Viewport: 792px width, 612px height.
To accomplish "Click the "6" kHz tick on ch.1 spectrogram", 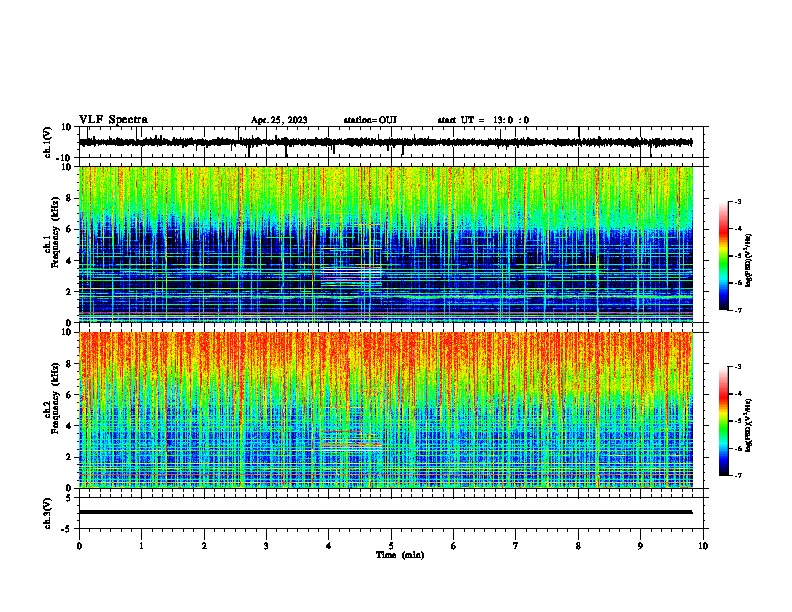I will (x=69, y=229).
